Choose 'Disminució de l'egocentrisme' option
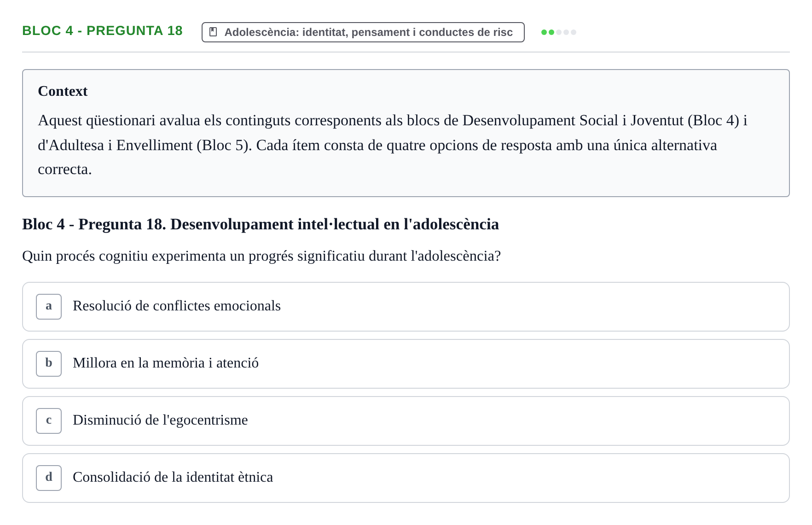The height and width of the screenshot is (525, 812). pyautogui.click(x=406, y=421)
